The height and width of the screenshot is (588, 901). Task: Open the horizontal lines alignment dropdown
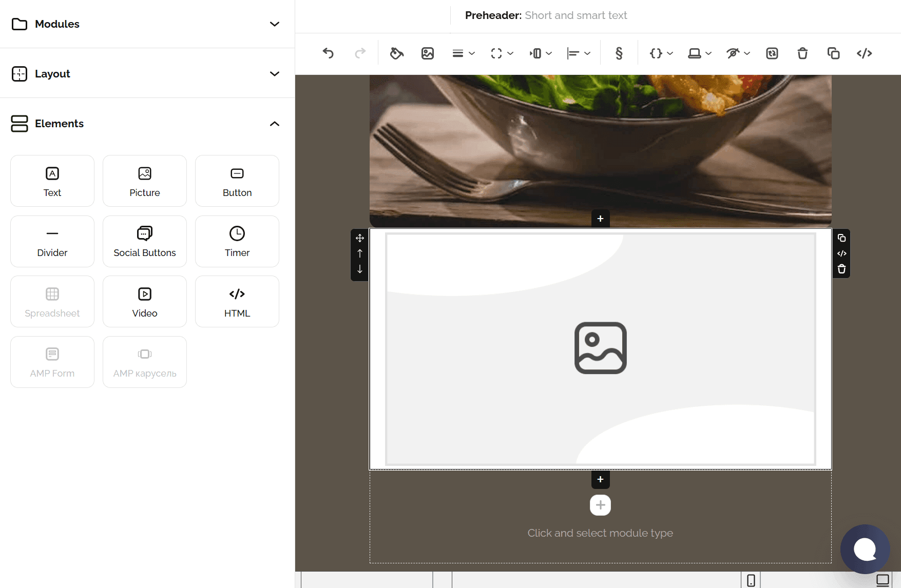(x=463, y=53)
